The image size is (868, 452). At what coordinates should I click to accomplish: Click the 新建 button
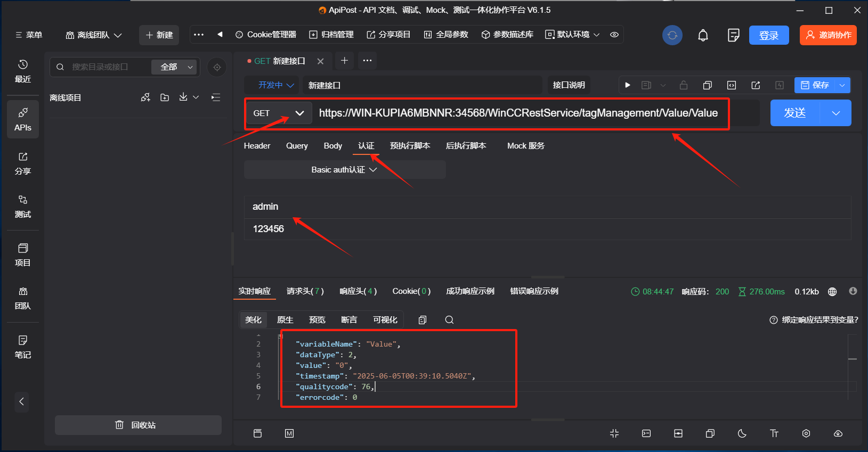tap(159, 35)
